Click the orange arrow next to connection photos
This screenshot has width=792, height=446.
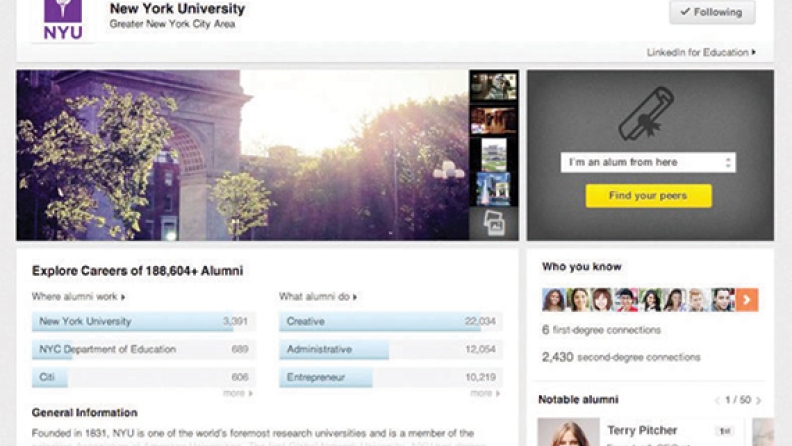point(747,300)
